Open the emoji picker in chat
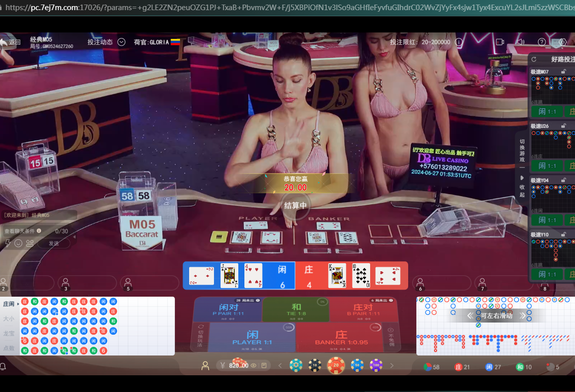Image resolution: width=575 pixels, height=392 pixels. [x=18, y=243]
